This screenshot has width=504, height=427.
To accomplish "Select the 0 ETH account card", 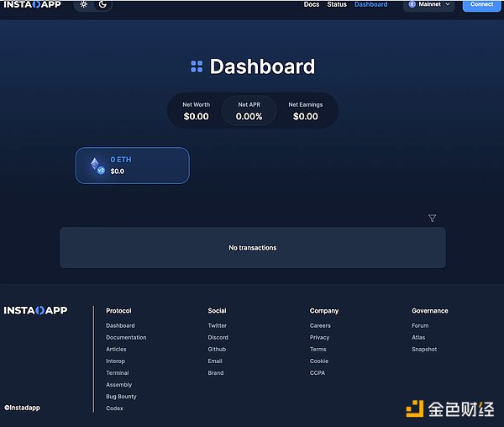I will click(x=133, y=166).
